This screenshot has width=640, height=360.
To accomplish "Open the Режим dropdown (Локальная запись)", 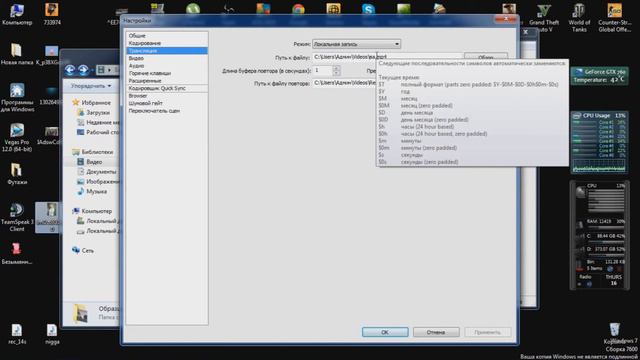I will tap(356, 44).
